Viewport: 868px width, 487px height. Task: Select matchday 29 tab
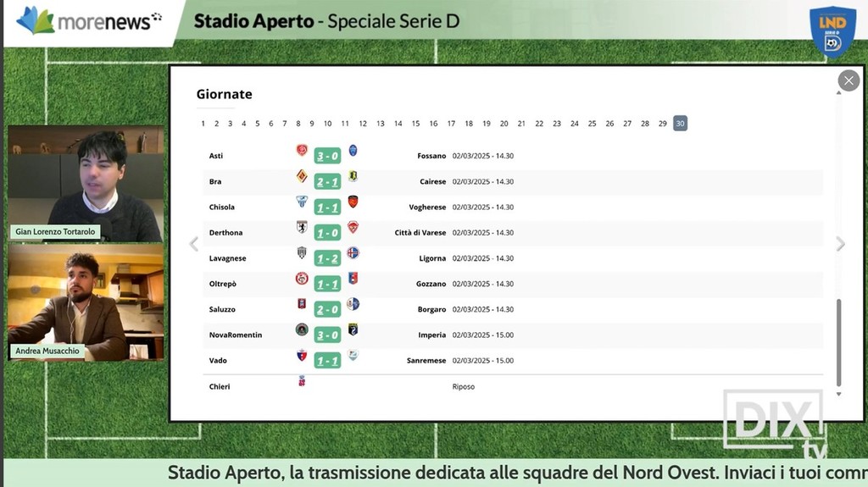[x=663, y=124]
